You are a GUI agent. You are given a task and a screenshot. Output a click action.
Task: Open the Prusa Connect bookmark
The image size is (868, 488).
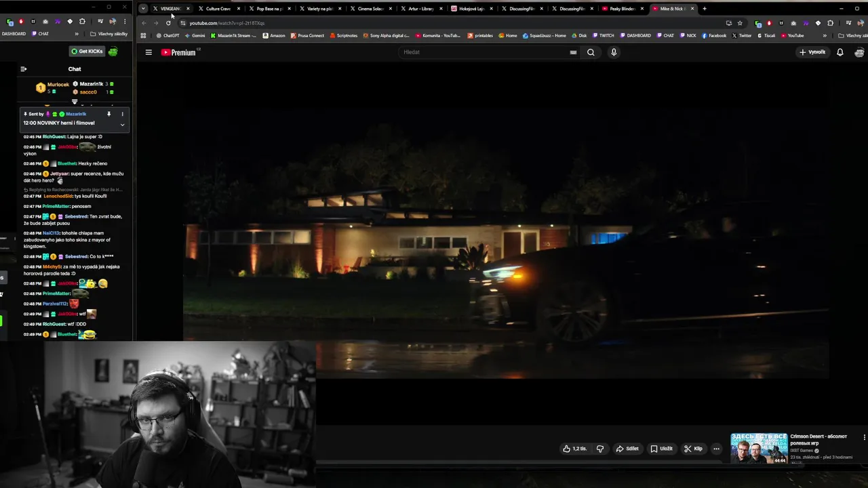(x=308, y=35)
